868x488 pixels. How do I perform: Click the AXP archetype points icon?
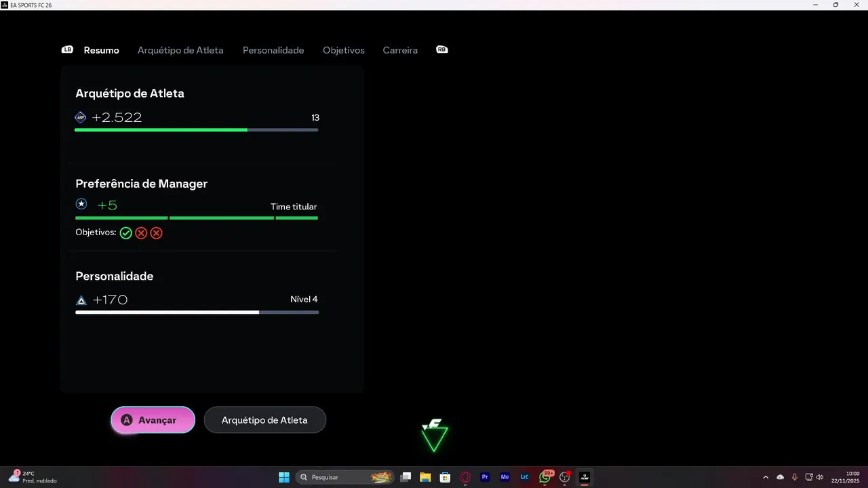[81, 117]
